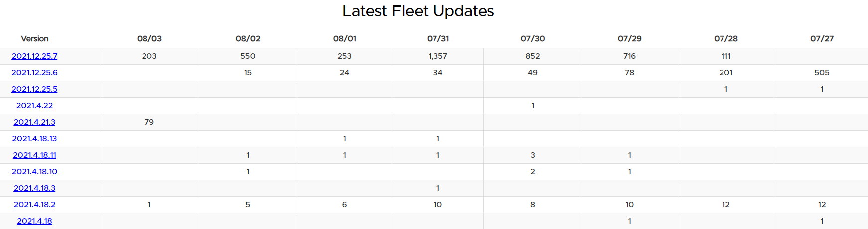Select the 505 cell under 07/27
The width and height of the screenshot is (868, 229).
[822, 73]
